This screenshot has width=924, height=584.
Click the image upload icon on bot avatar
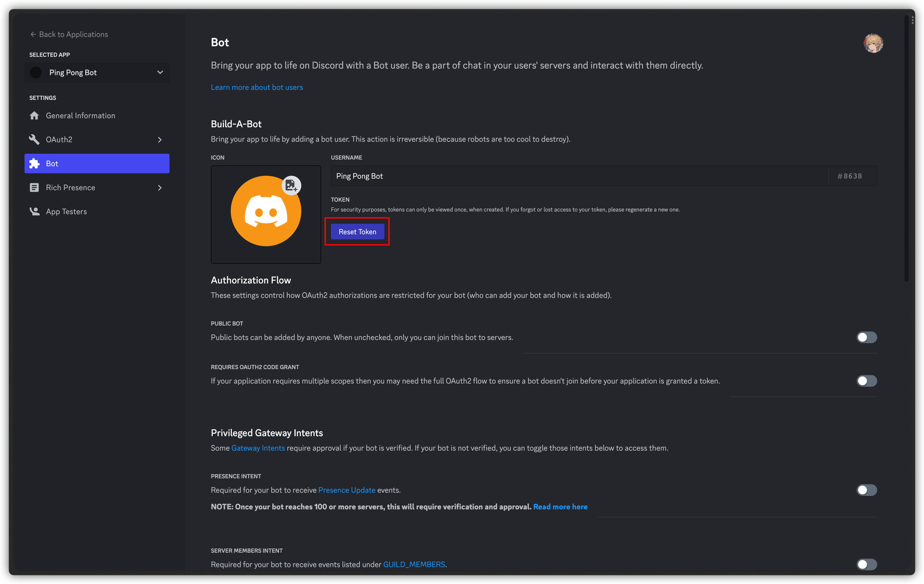292,185
